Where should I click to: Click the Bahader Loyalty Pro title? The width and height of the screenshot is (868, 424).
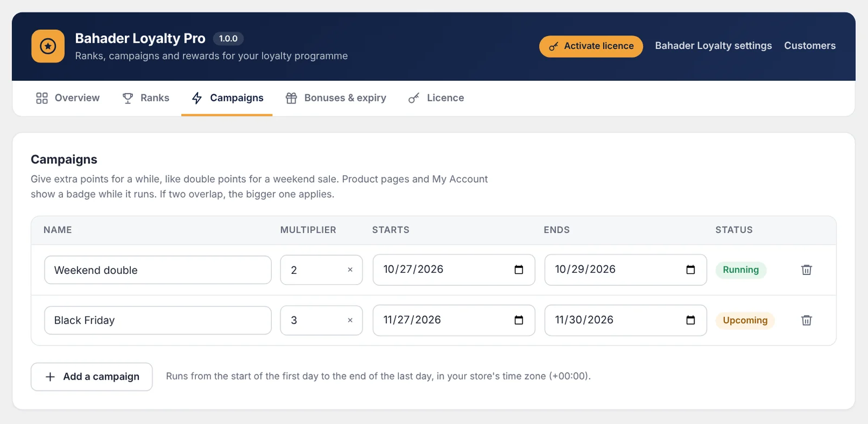coord(140,38)
